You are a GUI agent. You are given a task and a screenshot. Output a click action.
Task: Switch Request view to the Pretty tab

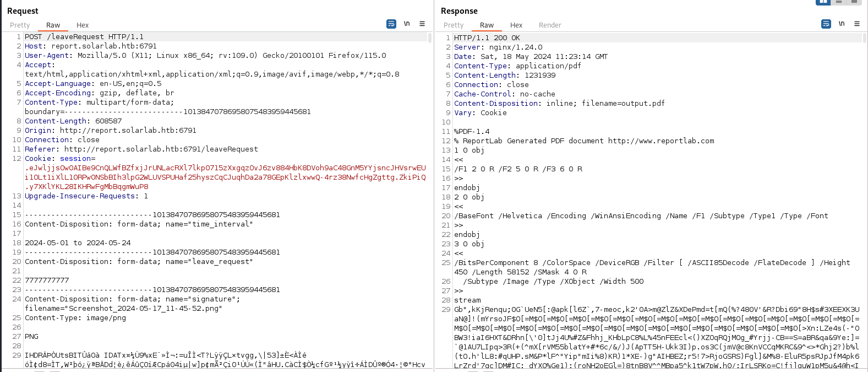[x=20, y=25]
